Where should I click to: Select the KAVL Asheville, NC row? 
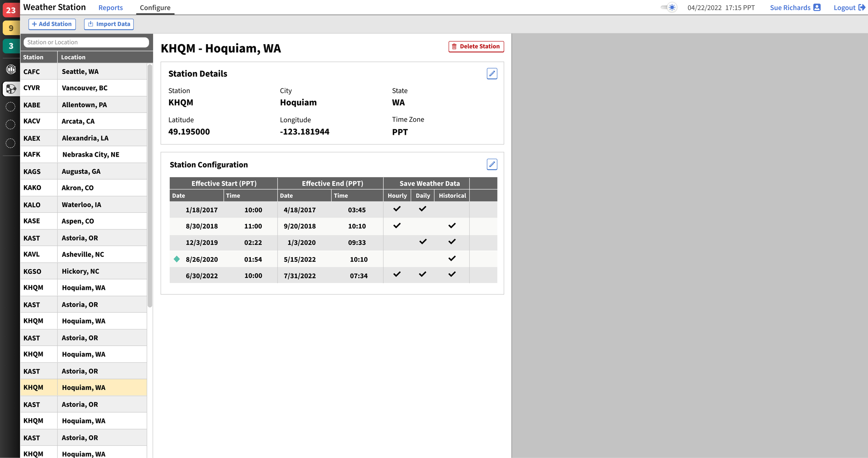coord(84,254)
